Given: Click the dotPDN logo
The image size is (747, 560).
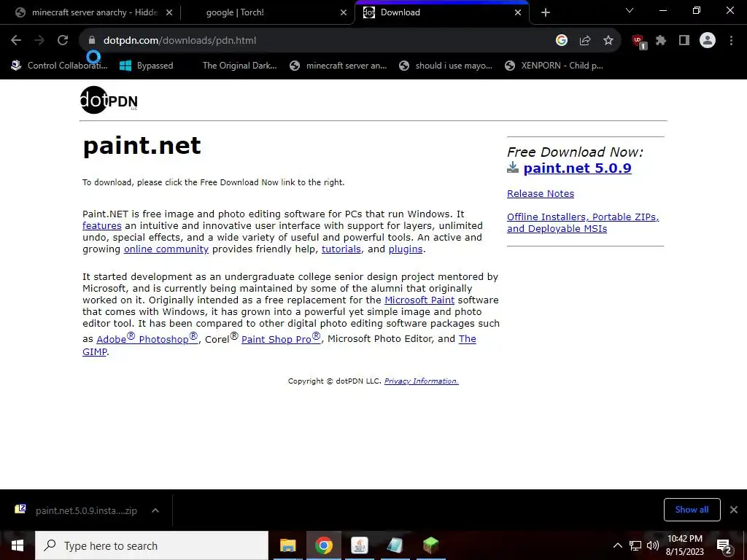Looking at the screenshot, I should click(109, 100).
